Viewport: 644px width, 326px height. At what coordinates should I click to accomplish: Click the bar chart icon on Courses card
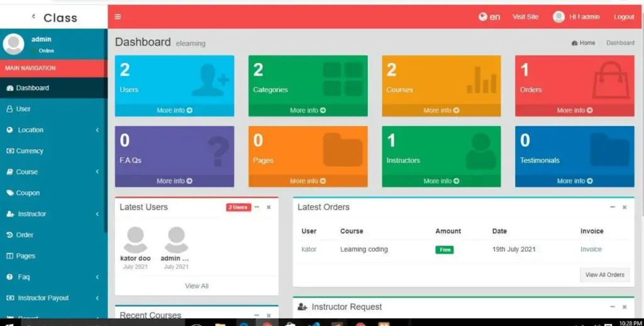pyautogui.click(x=481, y=80)
